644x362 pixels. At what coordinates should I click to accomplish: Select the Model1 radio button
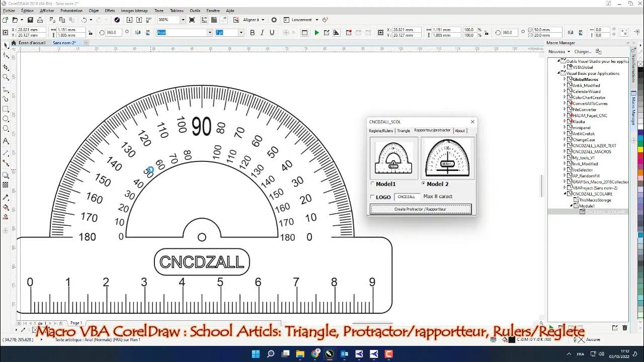tap(373, 184)
